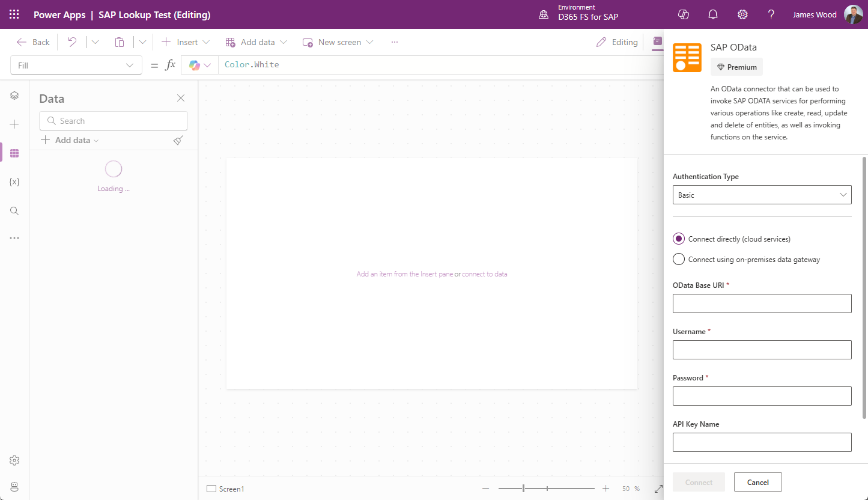Click the zoom in plus icon
Image resolution: width=868 pixels, height=500 pixels.
click(605, 489)
